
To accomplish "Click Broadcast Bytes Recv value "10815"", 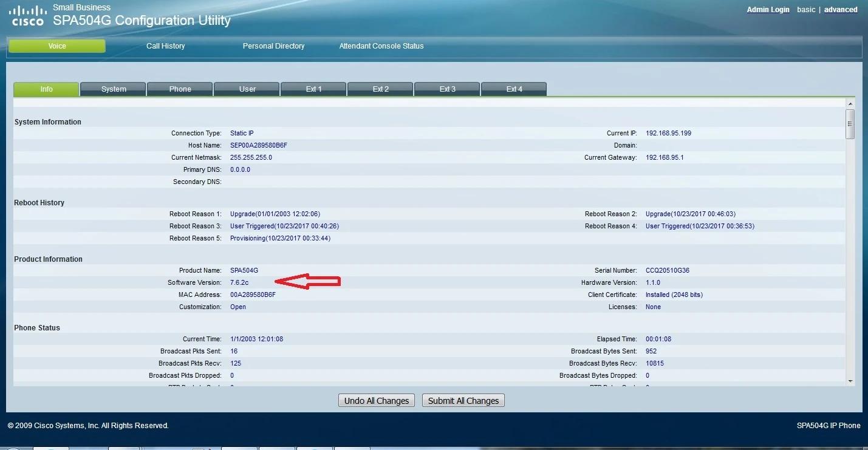I will (x=655, y=363).
